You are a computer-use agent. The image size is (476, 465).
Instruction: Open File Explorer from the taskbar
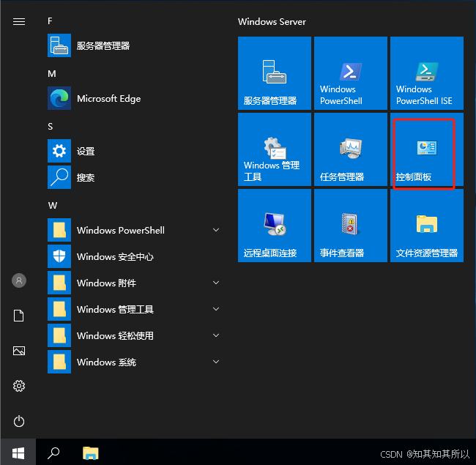click(x=91, y=453)
